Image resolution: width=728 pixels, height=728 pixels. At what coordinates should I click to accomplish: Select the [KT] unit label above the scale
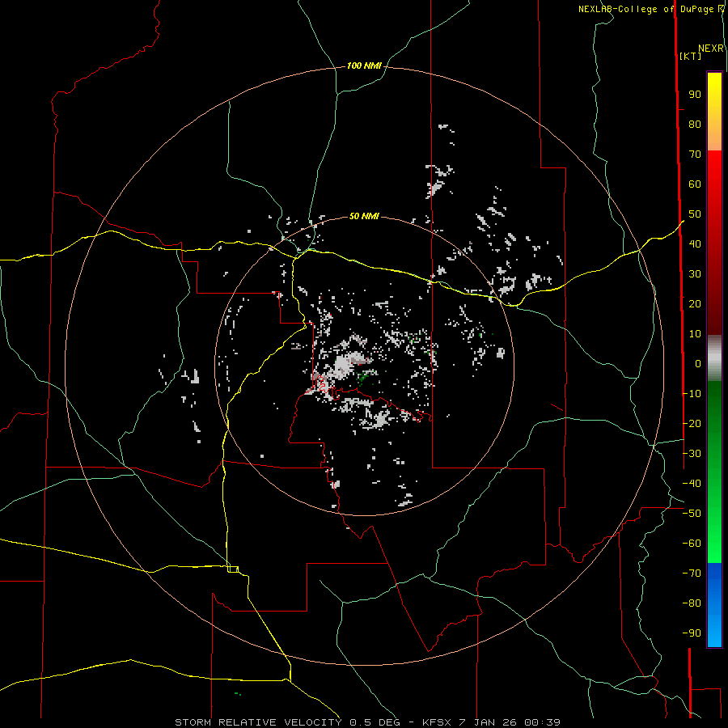pyautogui.click(x=690, y=56)
